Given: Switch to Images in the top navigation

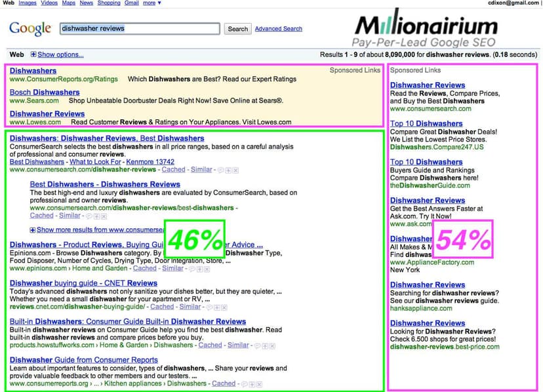Looking at the screenshot, I should [x=28, y=3].
